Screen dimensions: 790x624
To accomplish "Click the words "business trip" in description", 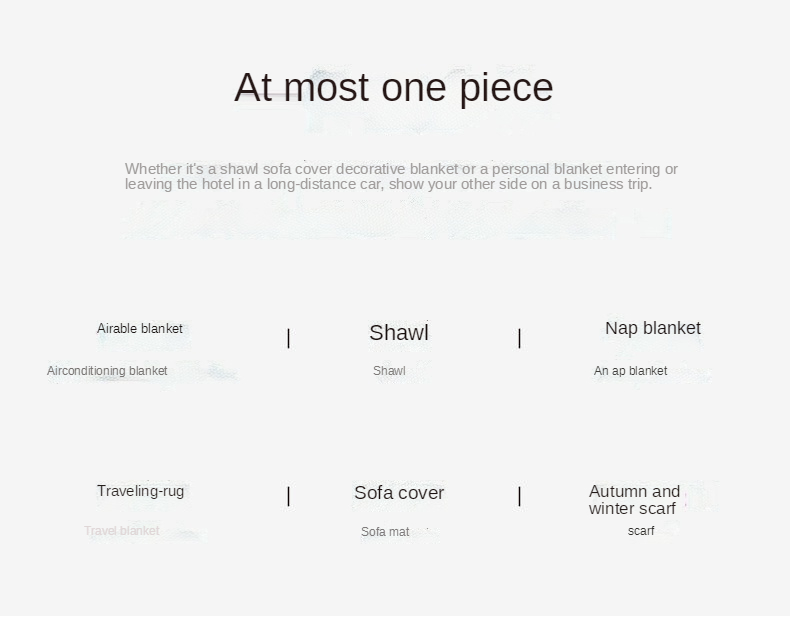I will (x=607, y=184).
